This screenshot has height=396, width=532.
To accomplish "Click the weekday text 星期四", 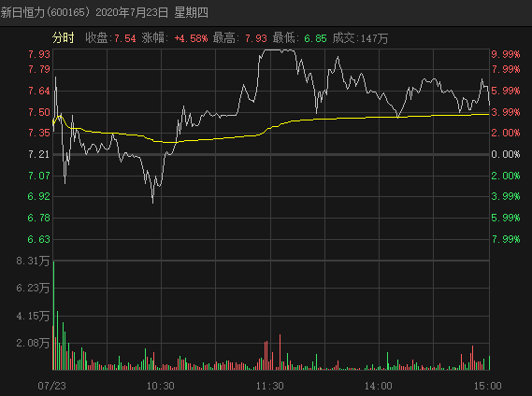I will (191, 12).
